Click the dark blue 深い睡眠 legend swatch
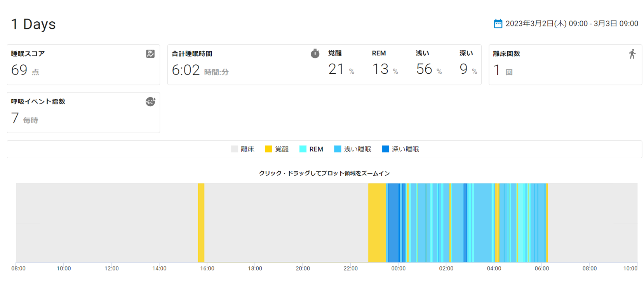The image size is (644, 287). [385, 149]
